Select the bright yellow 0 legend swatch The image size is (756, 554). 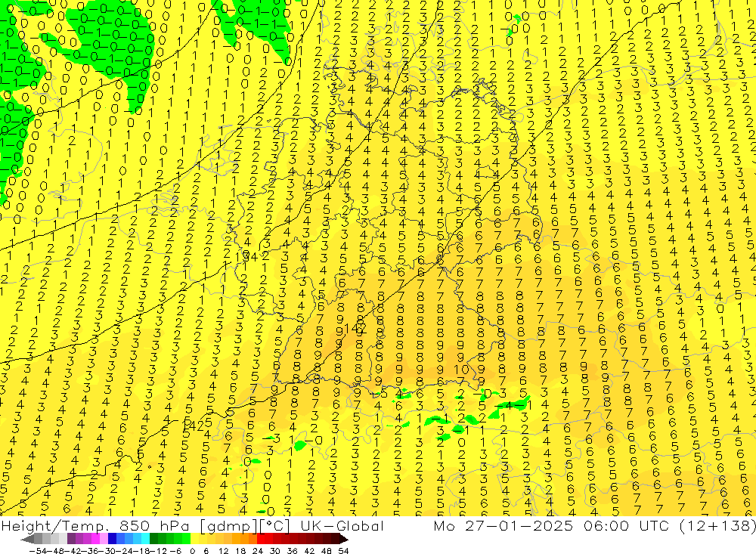pos(195,538)
